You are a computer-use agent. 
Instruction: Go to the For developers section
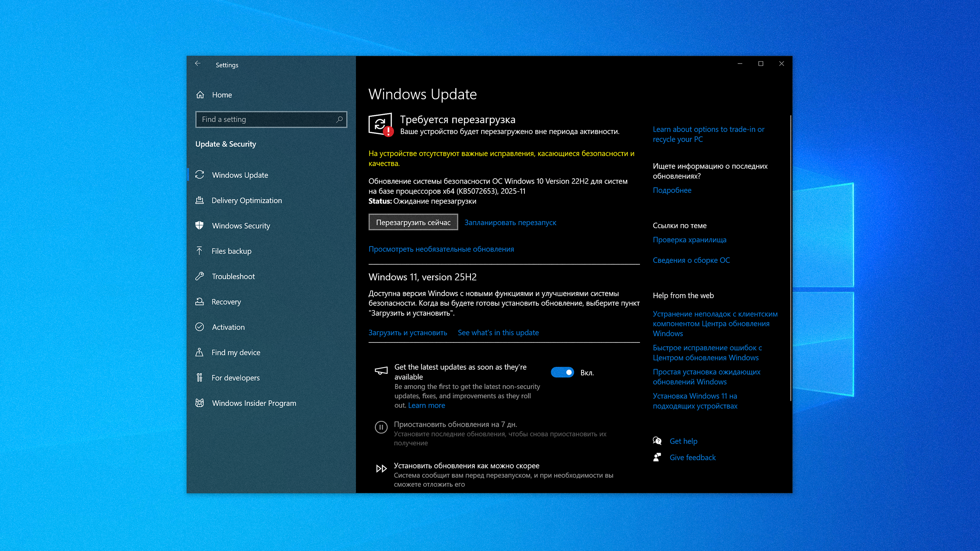(235, 378)
